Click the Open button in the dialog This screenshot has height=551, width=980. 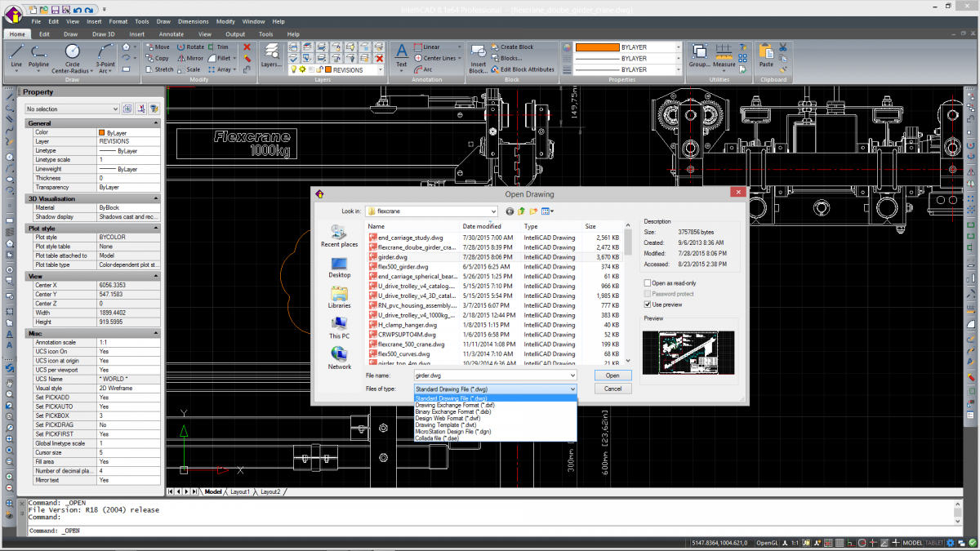(612, 375)
